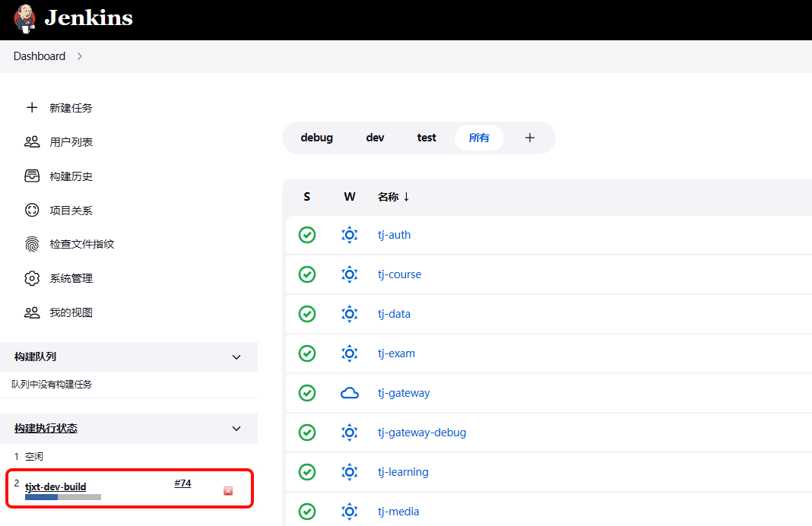
Task: Switch to the test view tab
Action: (427, 138)
